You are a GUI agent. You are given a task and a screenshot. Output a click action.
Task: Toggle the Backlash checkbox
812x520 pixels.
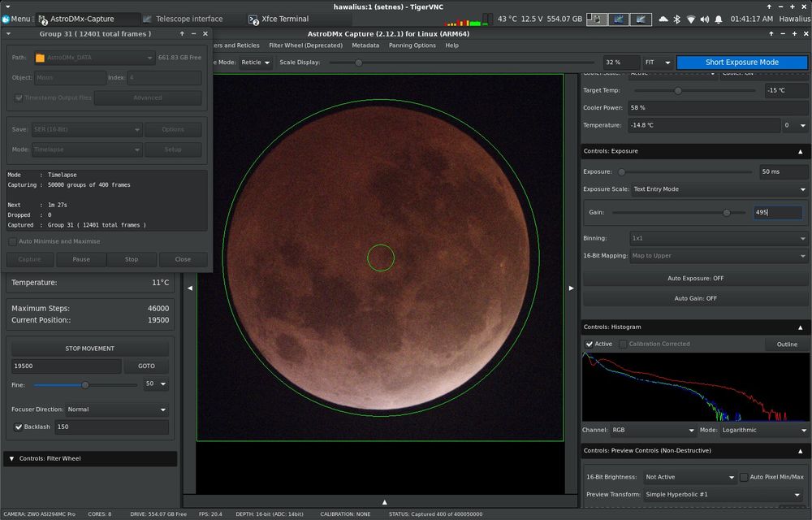pyautogui.click(x=18, y=427)
